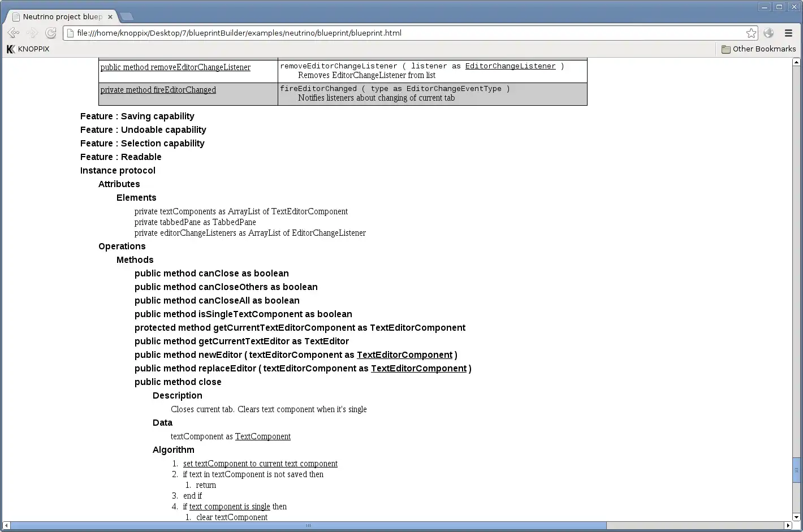Go back with the browser back arrow
Image resolution: width=803 pixels, height=532 pixels.
point(13,33)
